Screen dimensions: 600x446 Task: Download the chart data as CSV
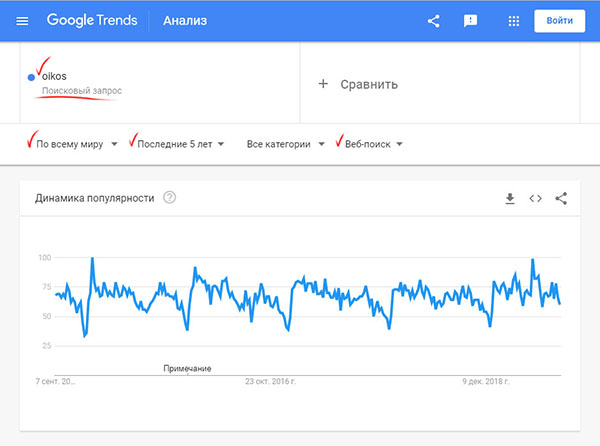[510, 198]
